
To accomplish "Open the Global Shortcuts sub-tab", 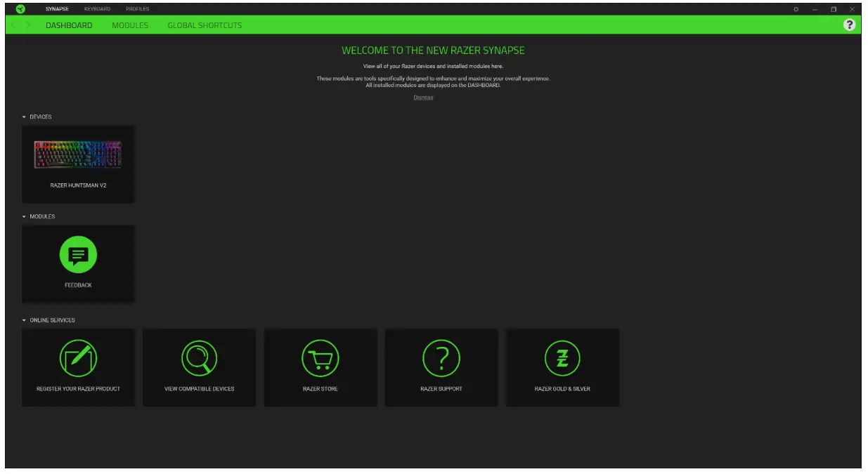I will 205,25.
